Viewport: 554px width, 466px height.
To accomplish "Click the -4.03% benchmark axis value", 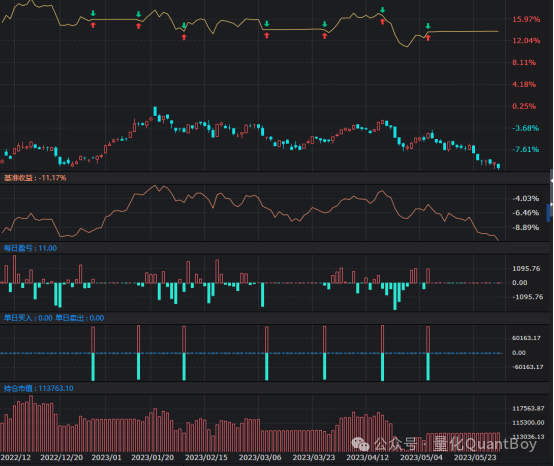I will tap(525, 199).
